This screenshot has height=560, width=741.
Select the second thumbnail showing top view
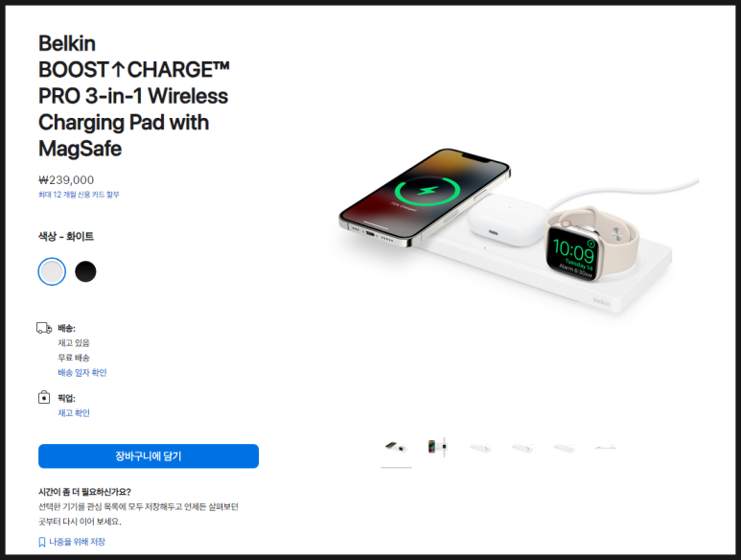(x=438, y=447)
